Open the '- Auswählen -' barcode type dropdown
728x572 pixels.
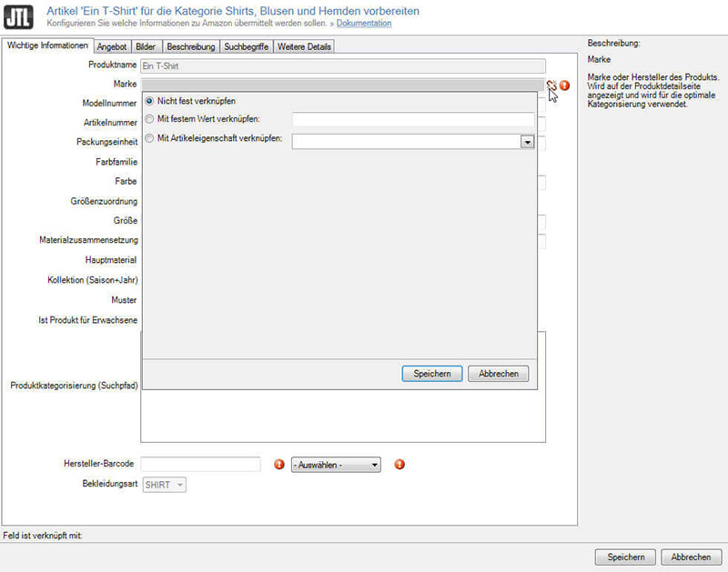click(336, 465)
